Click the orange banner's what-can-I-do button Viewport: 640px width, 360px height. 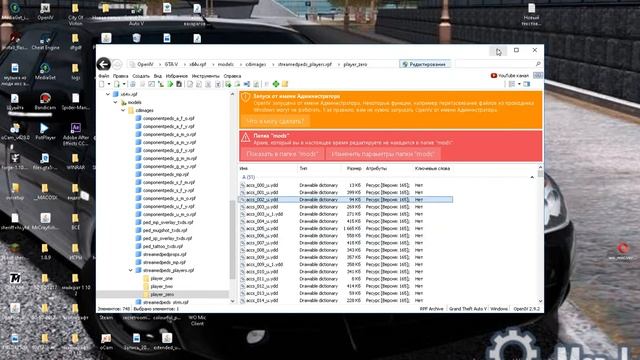[x=275, y=121]
